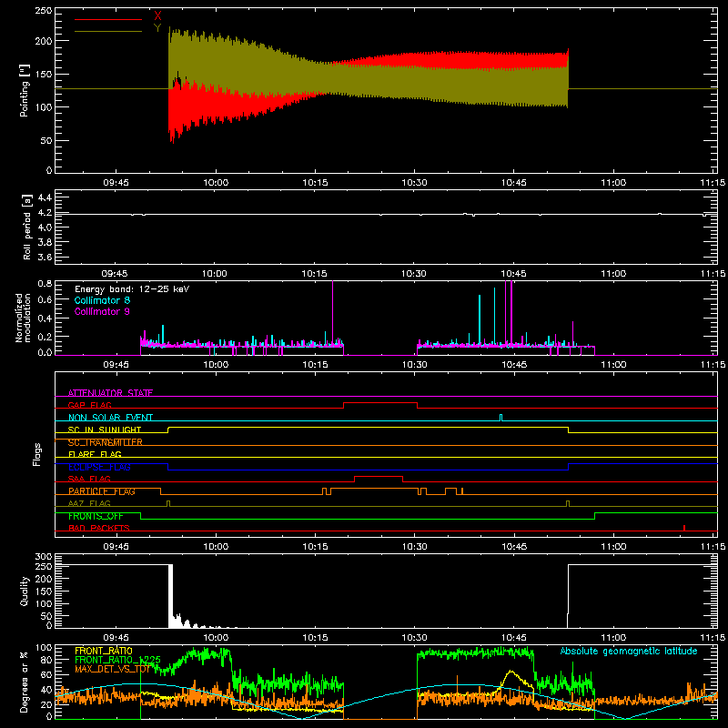Viewport: 728px width, 728px height.
Task: Click the yellow FRONT_RATIO legend entry
Action: [x=104, y=651]
